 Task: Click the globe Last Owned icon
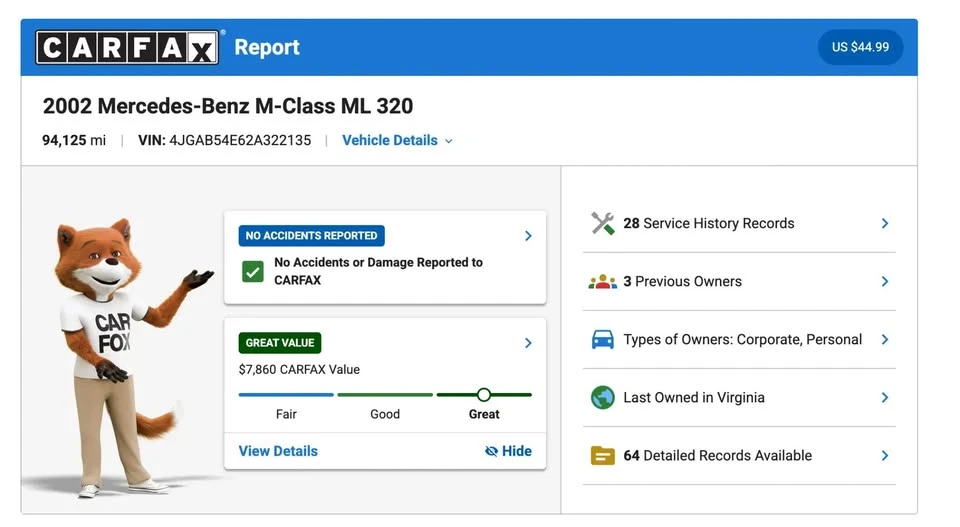(x=602, y=397)
